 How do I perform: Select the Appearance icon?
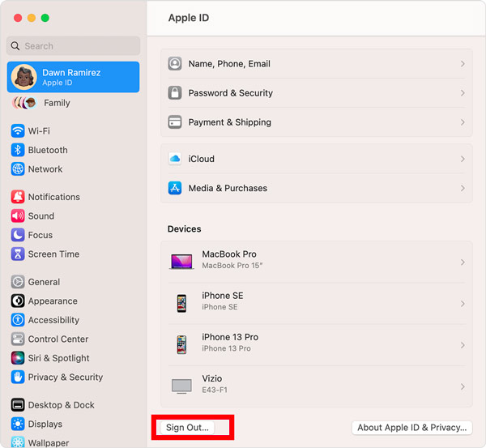click(18, 301)
